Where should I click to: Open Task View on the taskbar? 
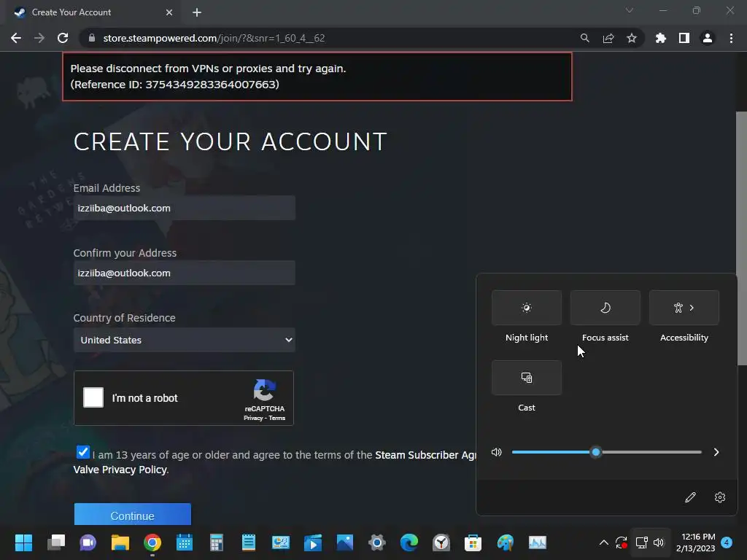coord(55,542)
